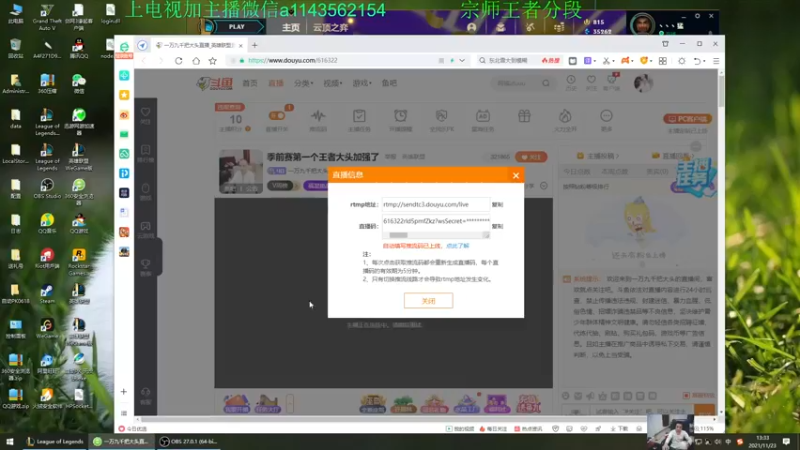Close the Douyu browser tab
800x450 pixels.
click(x=241, y=45)
